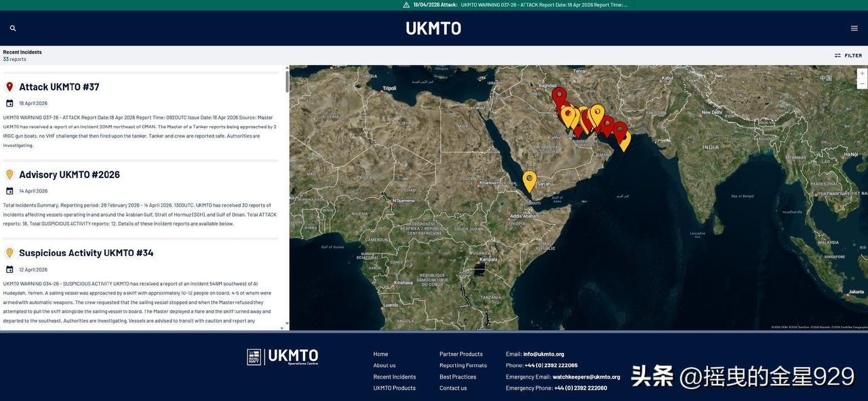Click the calendar icon next to 12 April 2026
Viewport: 868px width, 401px height.
point(9,270)
